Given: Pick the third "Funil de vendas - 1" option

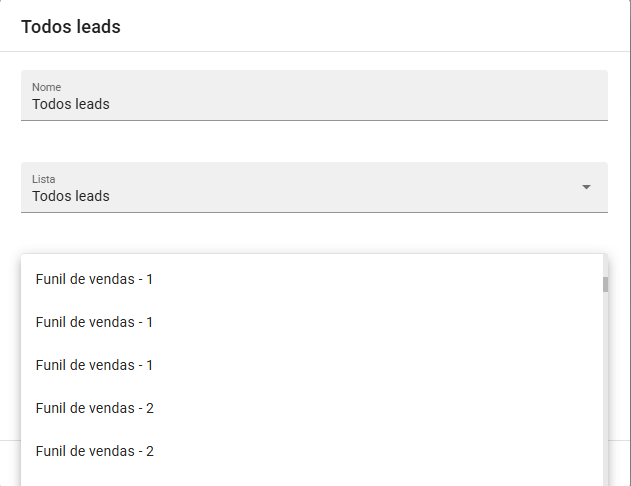Looking at the screenshot, I should pyautogui.click(x=94, y=365).
